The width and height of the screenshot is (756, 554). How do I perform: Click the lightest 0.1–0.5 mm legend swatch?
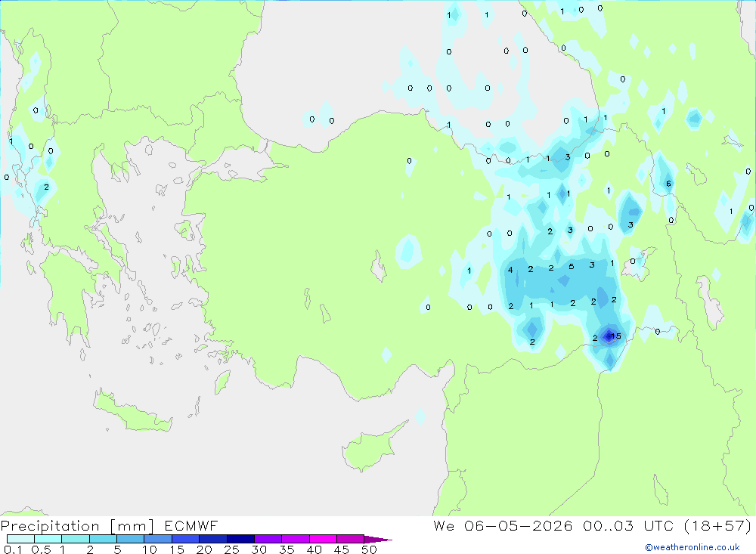pos(20,539)
